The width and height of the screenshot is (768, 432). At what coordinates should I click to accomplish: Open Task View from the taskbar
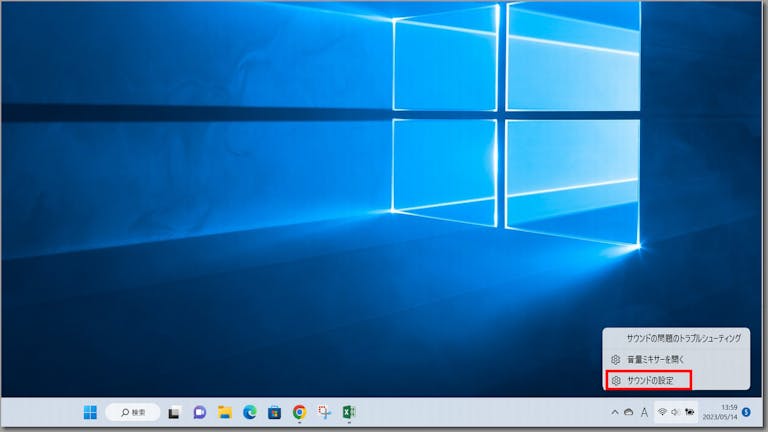[174, 413]
